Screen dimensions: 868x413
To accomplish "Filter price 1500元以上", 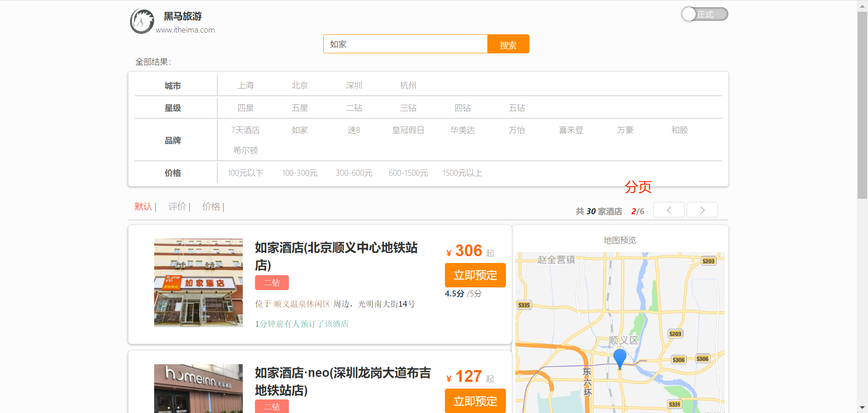I will pyautogui.click(x=462, y=173).
